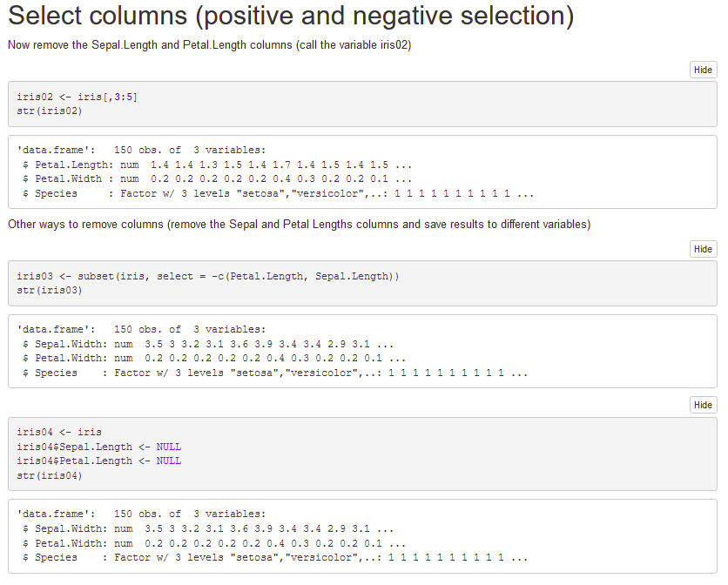Click the iris03 subset select code line
Image resolution: width=728 pixels, height=585 pixels.
coord(207,276)
